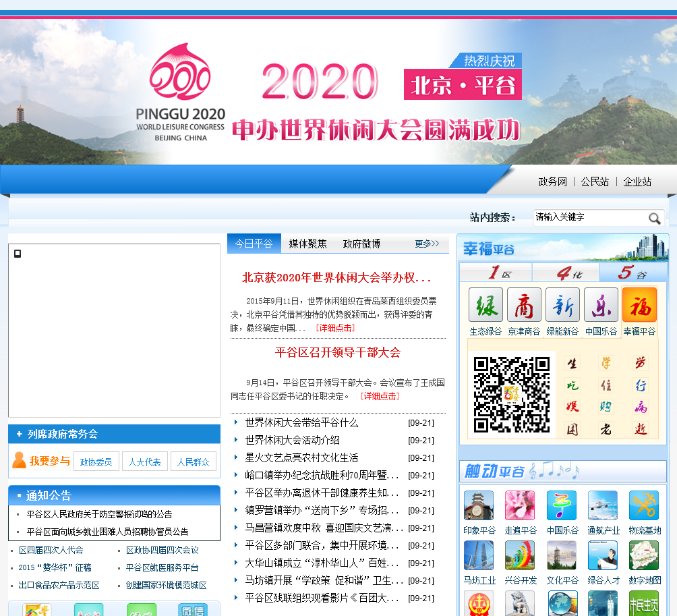Click the 生 calligraphy icon
The image size is (677, 616).
(572, 363)
